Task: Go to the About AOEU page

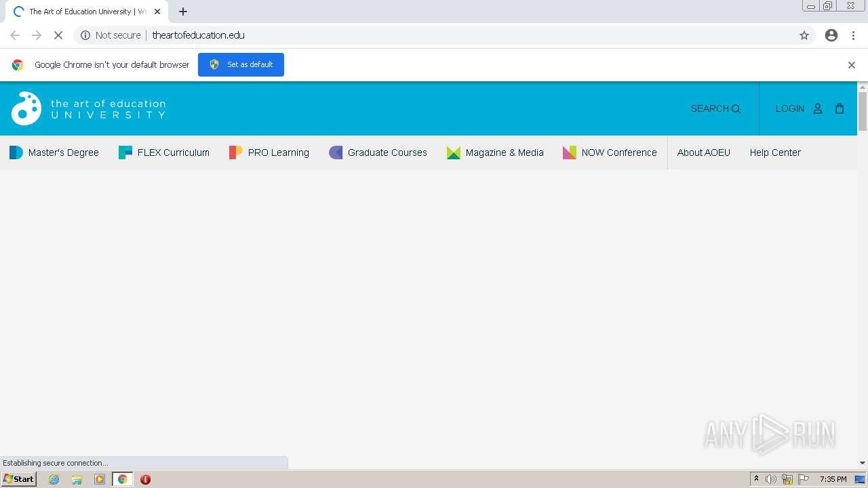Action: pos(704,152)
